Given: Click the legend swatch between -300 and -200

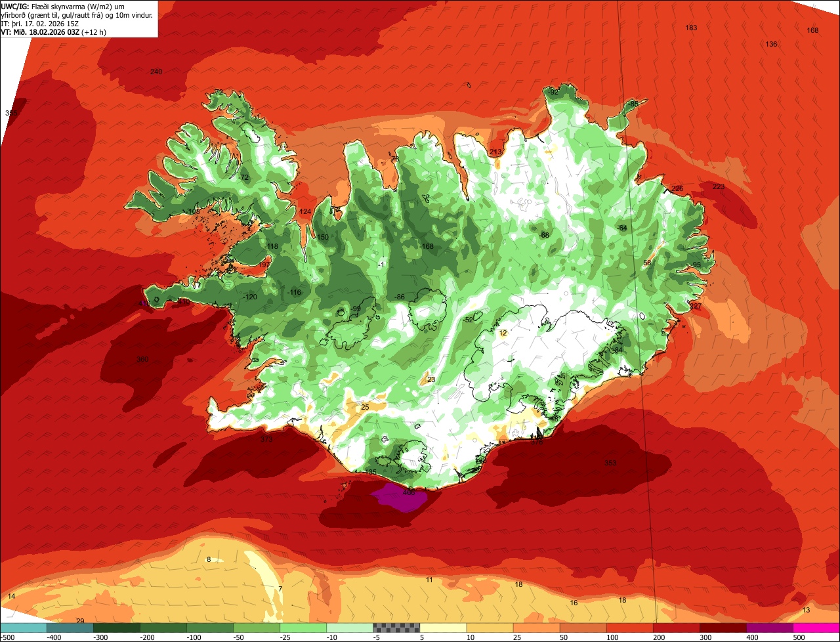Looking at the screenshot, I should pos(116,628).
